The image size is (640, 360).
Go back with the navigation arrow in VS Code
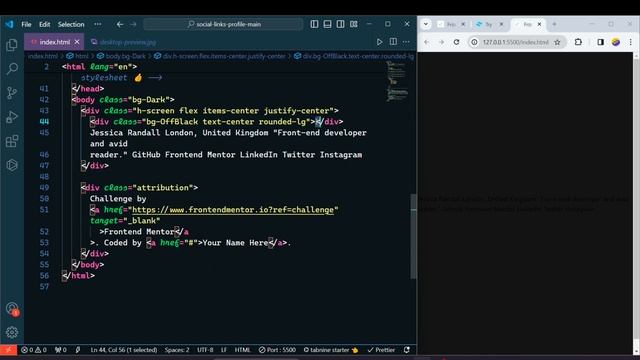[x=120, y=24]
